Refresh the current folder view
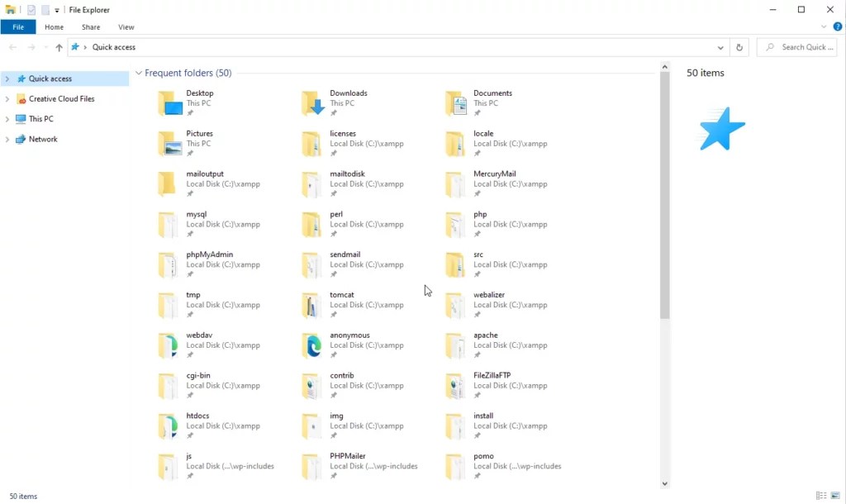846x504 pixels. (x=739, y=47)
